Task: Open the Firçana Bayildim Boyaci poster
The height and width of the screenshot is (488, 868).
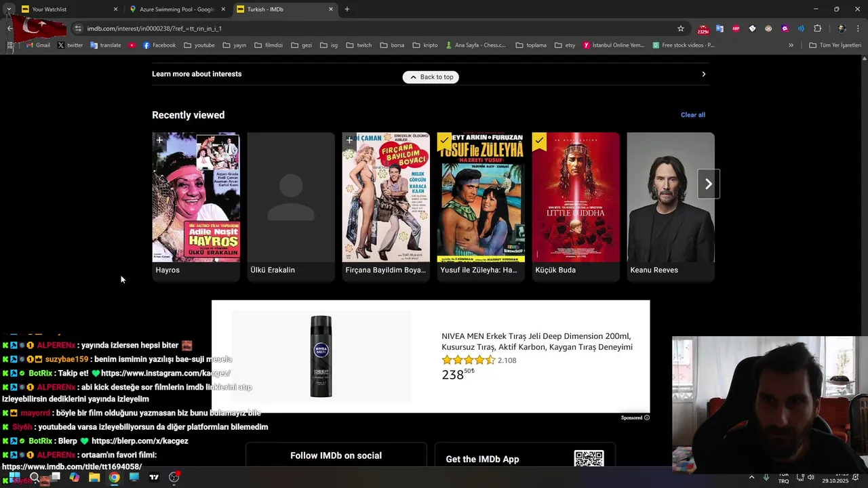Action: tap(386, 197)
